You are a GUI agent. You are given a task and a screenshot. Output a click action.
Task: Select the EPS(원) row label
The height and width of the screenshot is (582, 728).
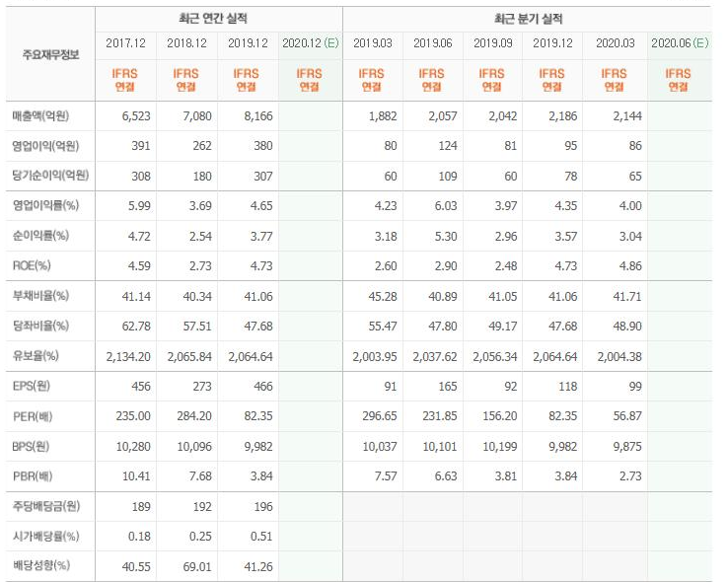[32, 386]
